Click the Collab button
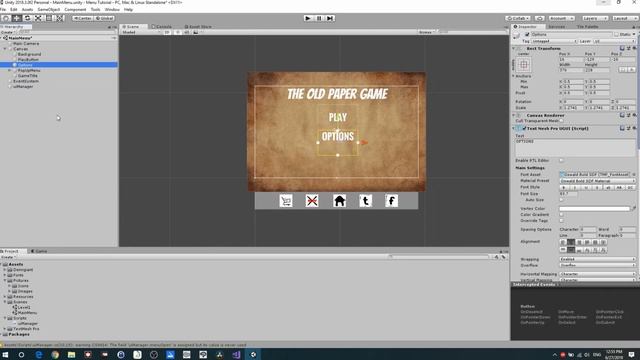The height and width of the screenshot is (360, 640). tap(518, 18)
